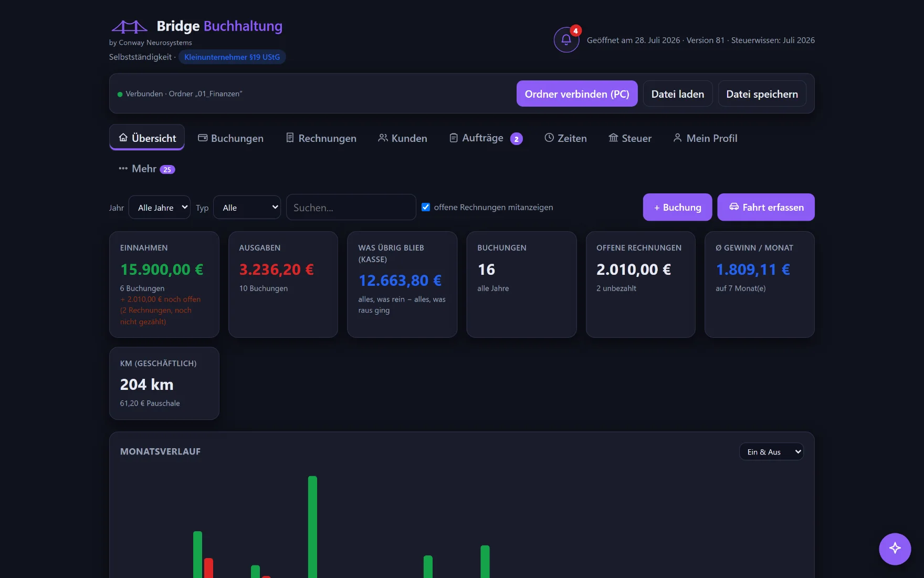Image resolution: width=924 pixels, height=578 pixels.
Task: Add a new entry with + Buchung
Action: click(678, 207)
